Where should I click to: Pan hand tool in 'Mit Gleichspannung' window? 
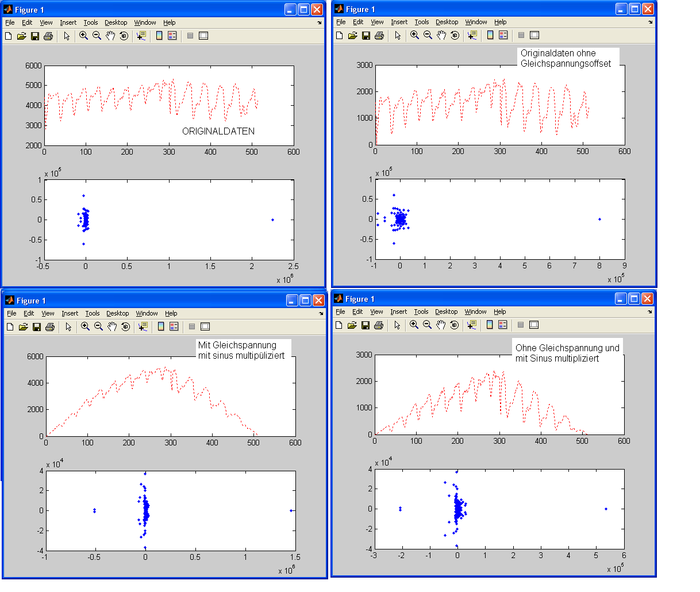pyautogui.click(x=112, y=326)
